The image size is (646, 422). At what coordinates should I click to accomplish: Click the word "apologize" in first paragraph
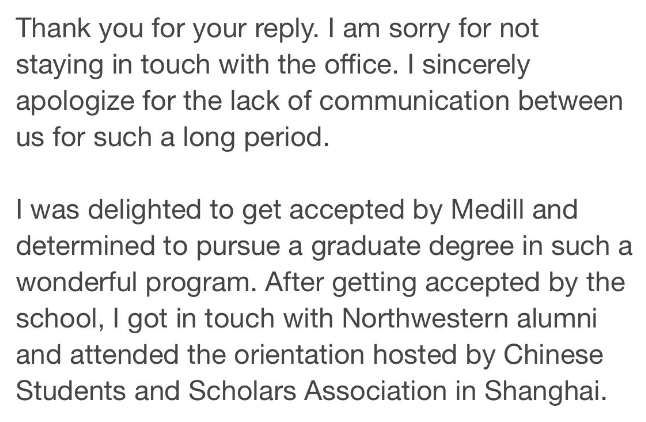point(75,102)
